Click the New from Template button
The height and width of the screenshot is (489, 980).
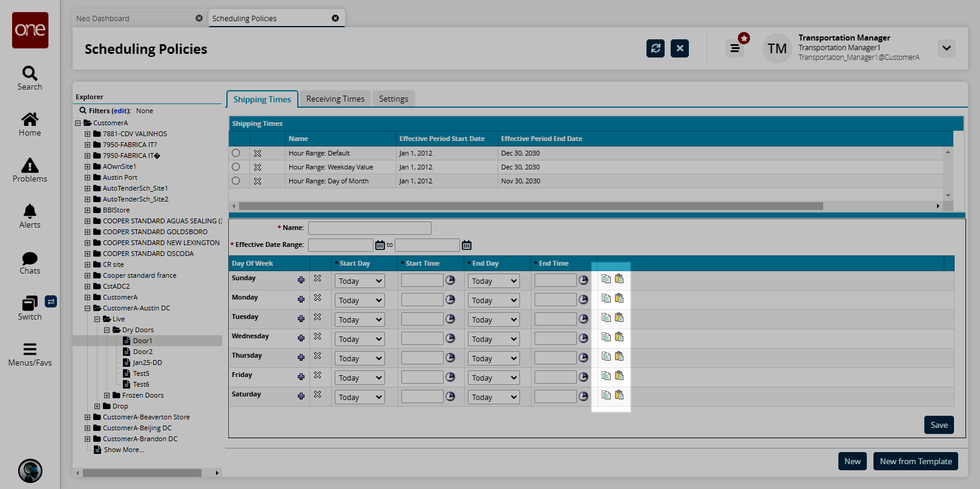pyautogui.click(x=915, y=461)
